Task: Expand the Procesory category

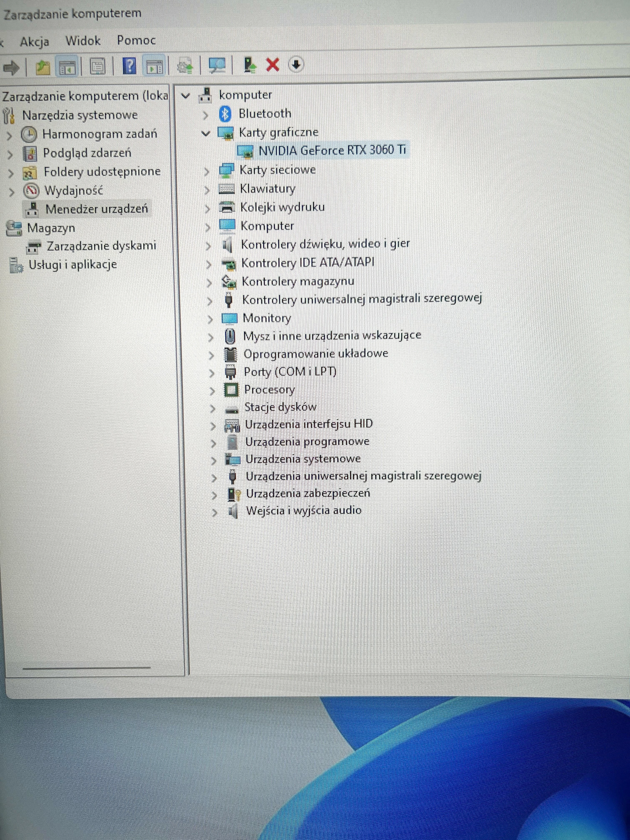Action: (x=212, y=391)
